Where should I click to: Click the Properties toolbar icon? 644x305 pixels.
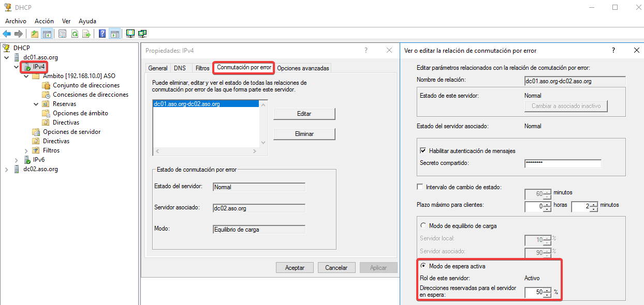(x=62, y=34)
